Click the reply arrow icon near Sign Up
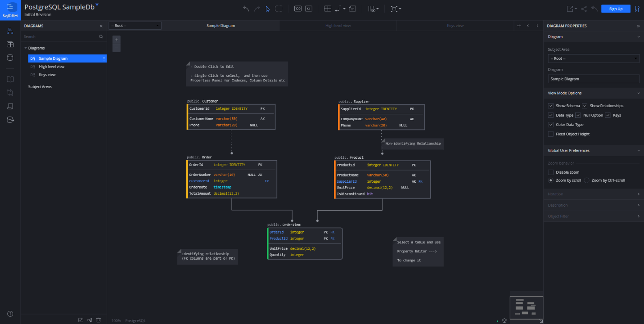Viewport: 644px width, 324px height. tap(594, 9)
